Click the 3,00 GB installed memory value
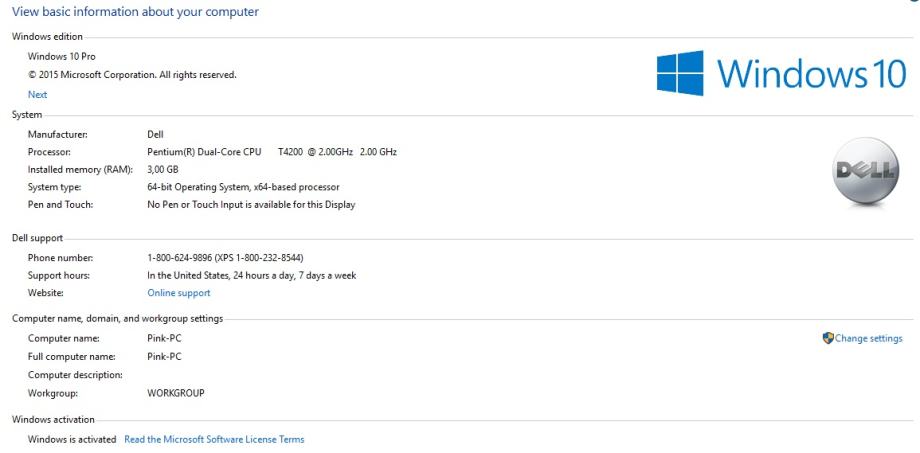920x453 pixels. [162, 169]
